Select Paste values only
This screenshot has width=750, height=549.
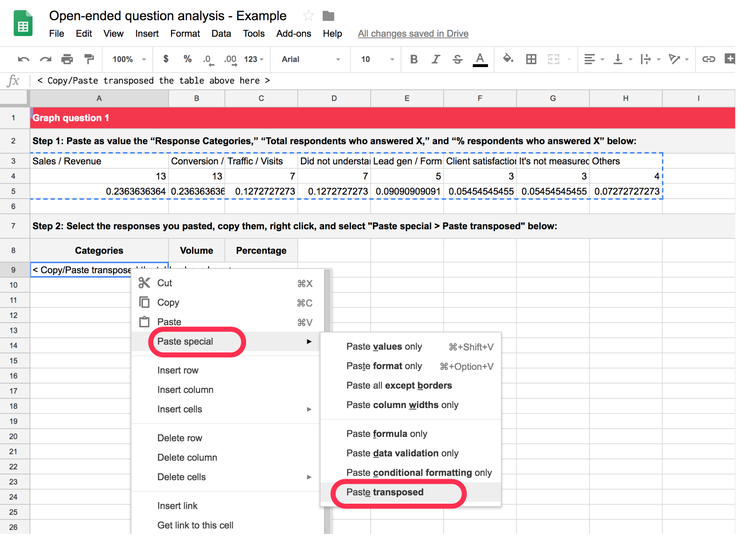tap(411, 347)
